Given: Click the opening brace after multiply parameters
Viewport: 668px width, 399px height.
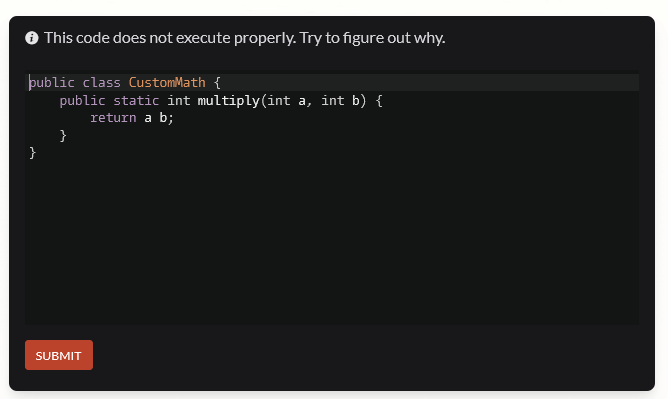Looking at the screenshot, I should click(x=379, y=100).
